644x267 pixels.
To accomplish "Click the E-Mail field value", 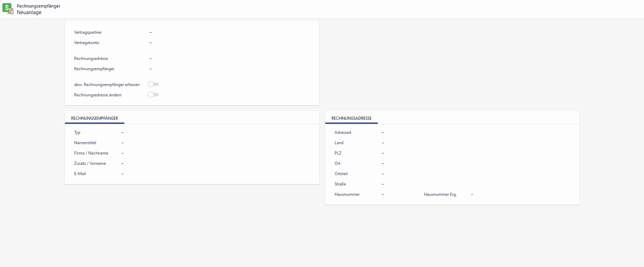I will pos(122,174).
